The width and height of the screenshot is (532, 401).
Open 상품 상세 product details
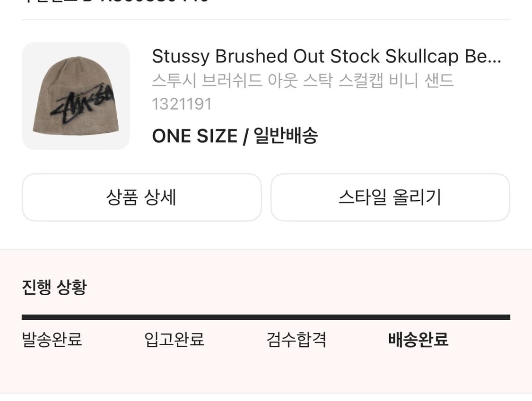[x=141, y=197]
